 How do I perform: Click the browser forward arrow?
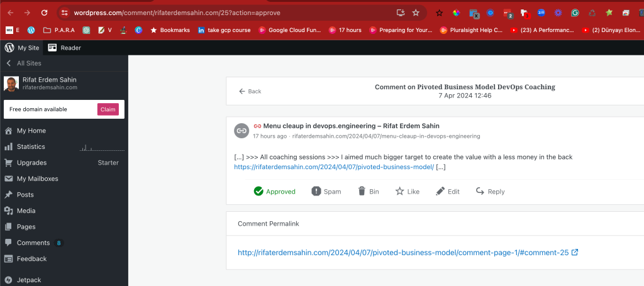tap(28, 13)
